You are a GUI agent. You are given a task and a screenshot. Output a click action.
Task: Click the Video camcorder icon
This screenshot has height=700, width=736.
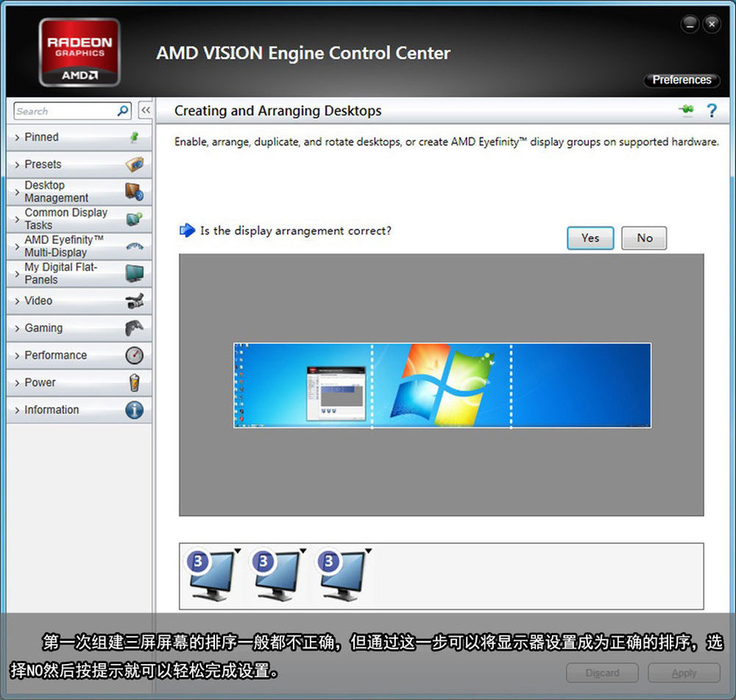[135, 301]
